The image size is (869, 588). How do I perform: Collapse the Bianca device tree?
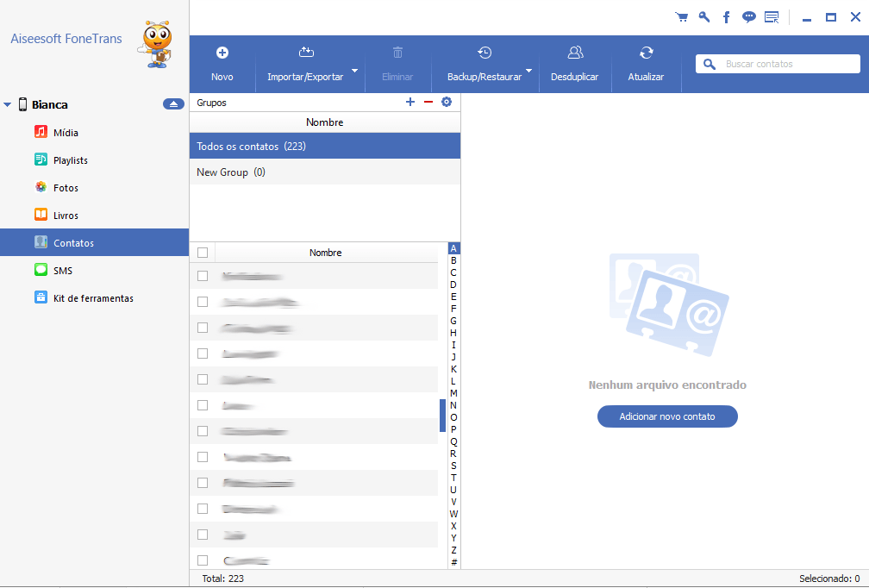(x=8, y=105)
